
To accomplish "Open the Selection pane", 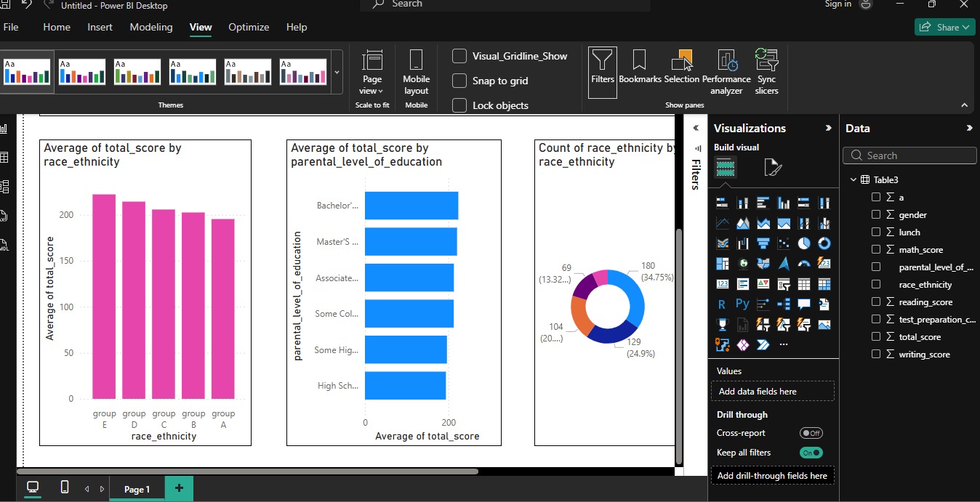I will 681,70.
